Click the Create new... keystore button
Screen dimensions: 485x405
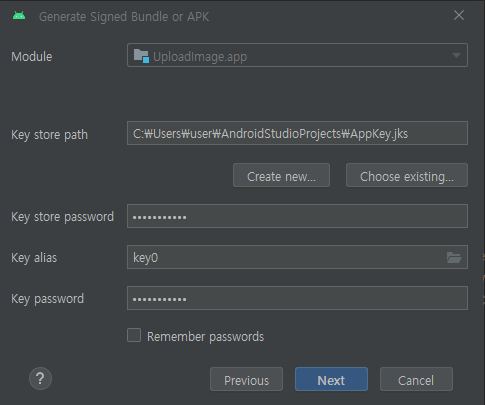[281, 175]
